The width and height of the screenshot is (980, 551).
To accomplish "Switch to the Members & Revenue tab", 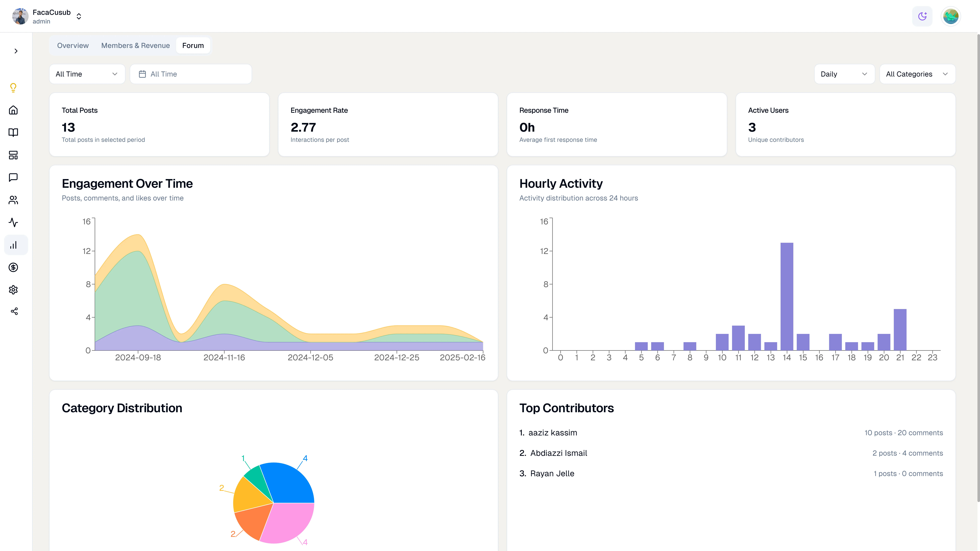I will pos(135,46).
